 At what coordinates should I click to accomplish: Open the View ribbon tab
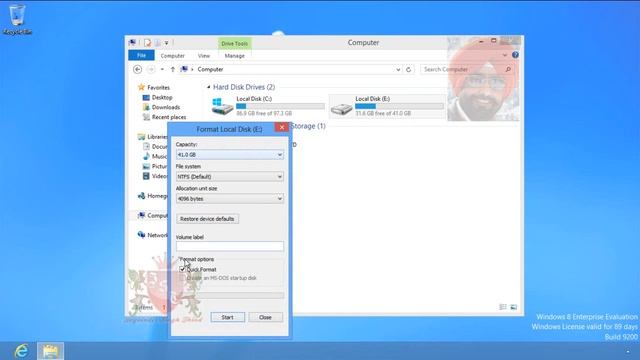pos(204,56)
